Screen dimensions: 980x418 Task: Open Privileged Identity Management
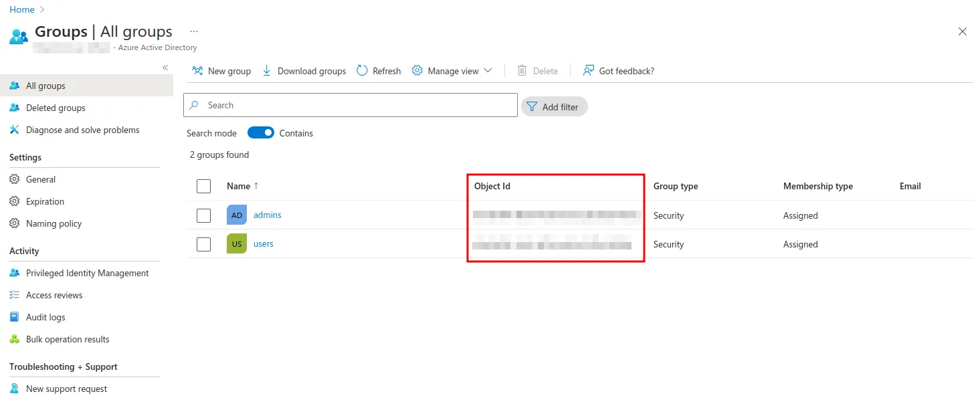pos(87,273)
